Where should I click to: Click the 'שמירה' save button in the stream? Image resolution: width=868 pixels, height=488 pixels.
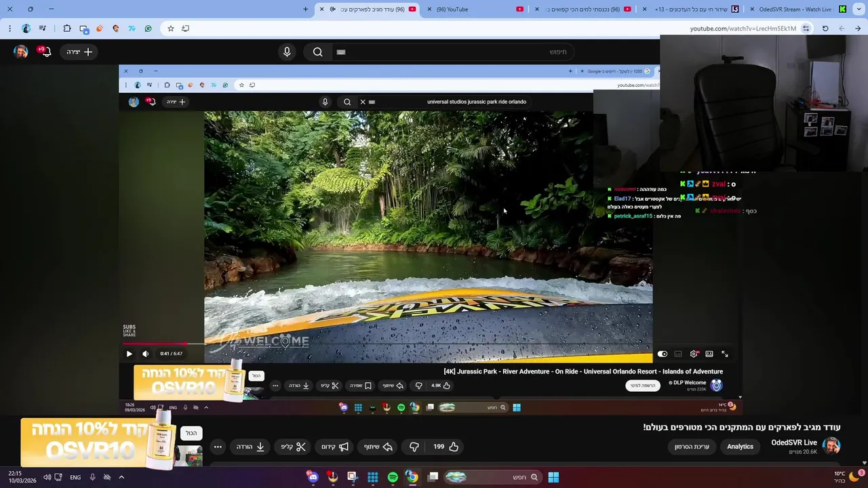click(361, 386)
